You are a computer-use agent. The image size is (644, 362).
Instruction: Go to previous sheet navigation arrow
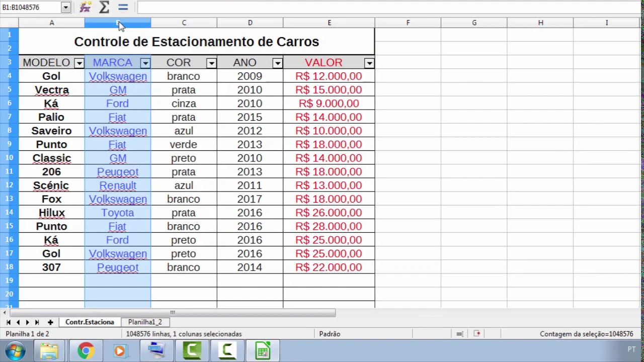pyautogui.click(x=18, y=322)
